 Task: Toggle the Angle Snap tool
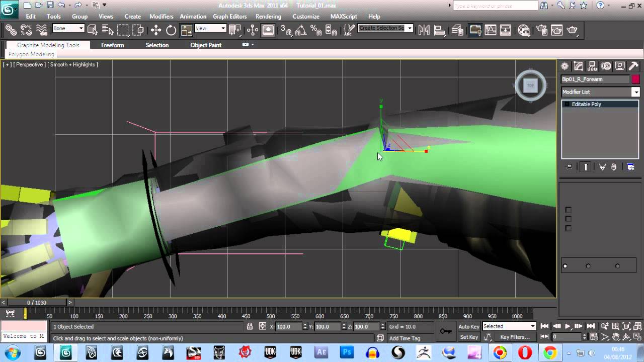coord(301,30)
